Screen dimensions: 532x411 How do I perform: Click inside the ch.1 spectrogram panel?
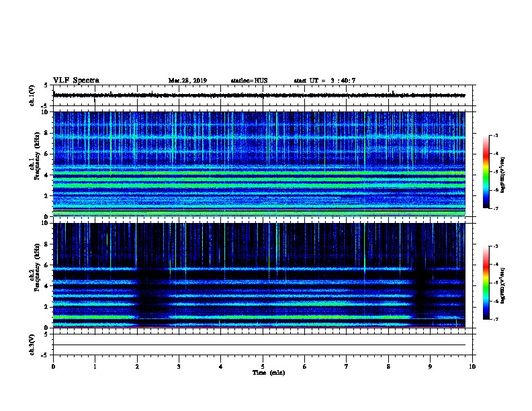tap(259, 164)
